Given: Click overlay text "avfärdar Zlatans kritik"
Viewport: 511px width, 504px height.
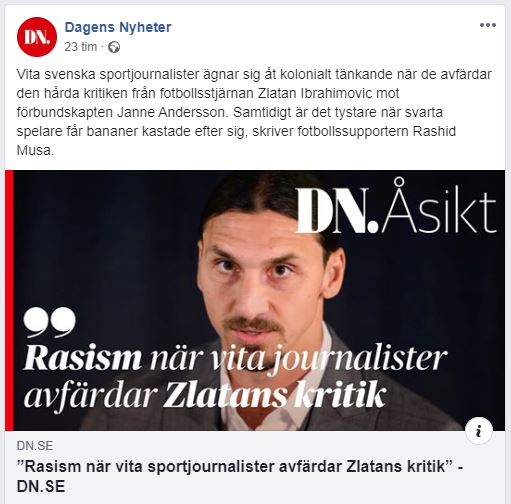Looking at the screenshot, I should pyautogui.click(x=205, y=396).
